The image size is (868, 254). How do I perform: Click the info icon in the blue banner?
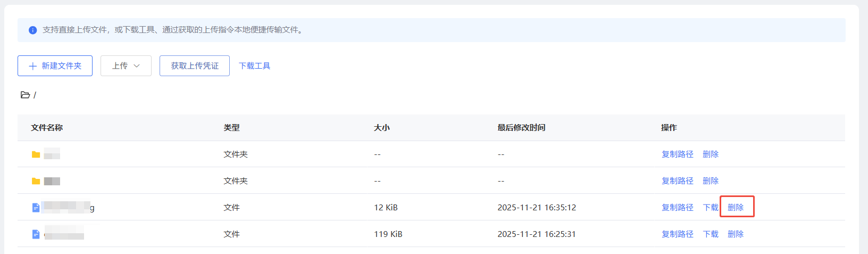coord(32,30)
